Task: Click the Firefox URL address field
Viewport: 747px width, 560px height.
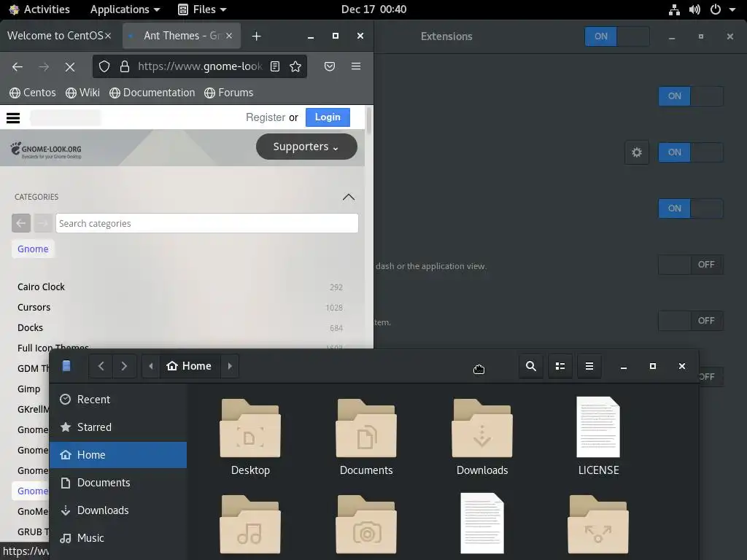Action: point(200,66)
